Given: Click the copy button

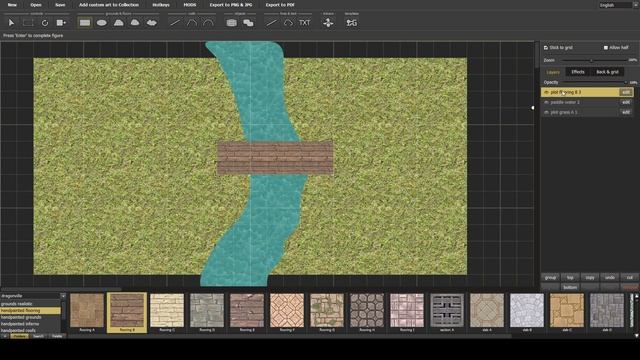Looking at the screenshot, I should 590,278.
